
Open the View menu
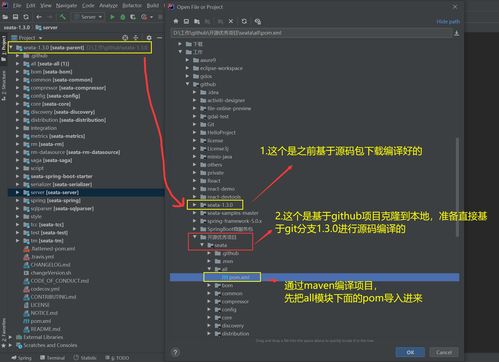pos(46,5)
